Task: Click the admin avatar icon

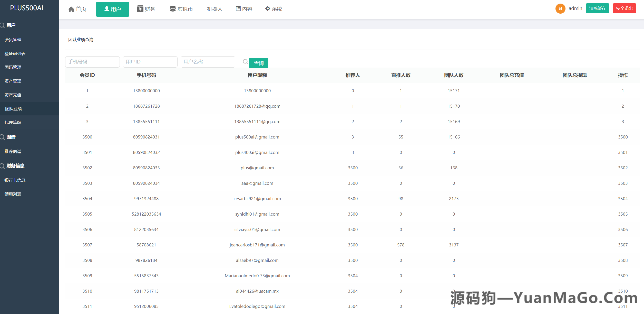Action: (x=560, y=8)
